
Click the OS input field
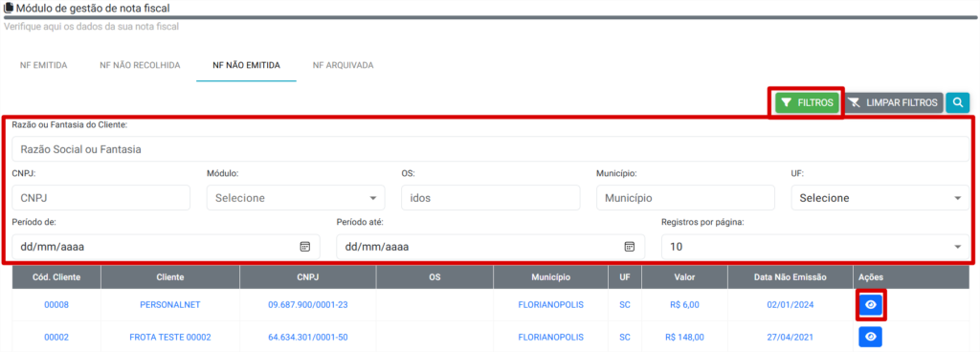click(x=491, y=198)
